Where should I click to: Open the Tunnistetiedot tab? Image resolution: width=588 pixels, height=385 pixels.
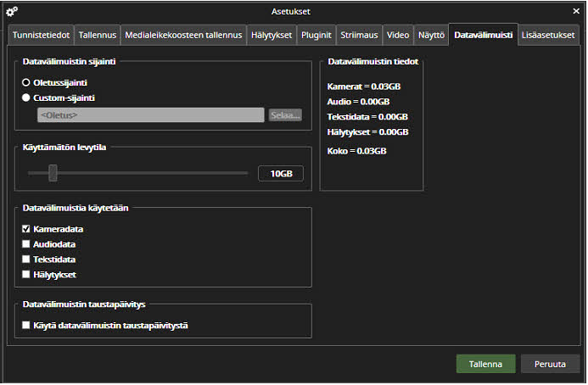pos(41,35)
